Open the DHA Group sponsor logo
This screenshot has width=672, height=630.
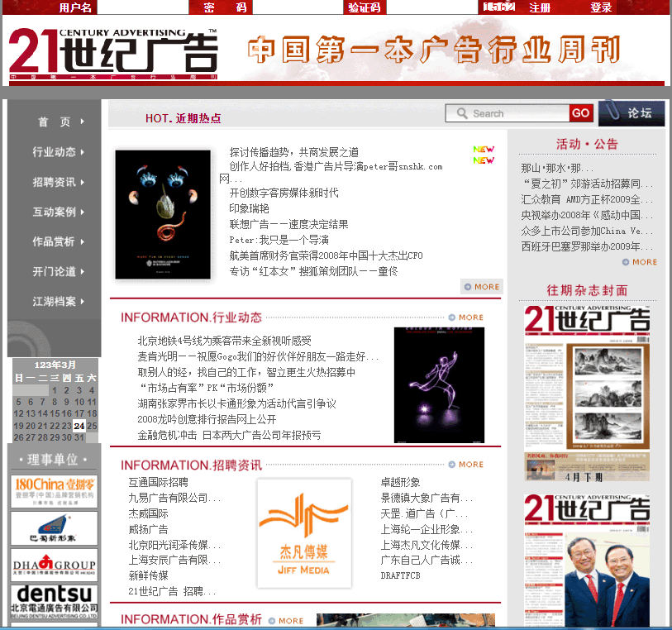coord(54,566)
